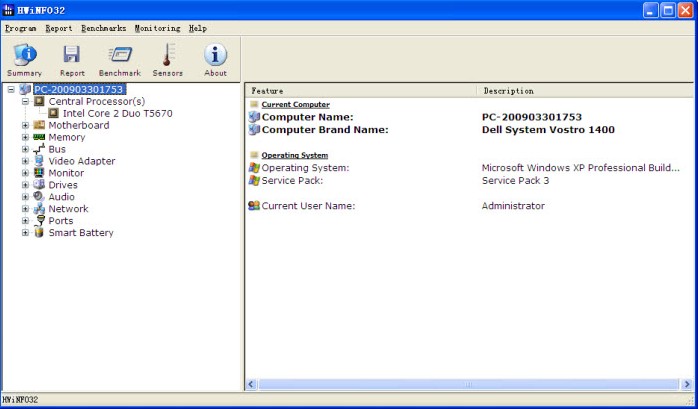Screen dimensions: 698x409
Task: Click the About info icon
Action: (216, 59)
